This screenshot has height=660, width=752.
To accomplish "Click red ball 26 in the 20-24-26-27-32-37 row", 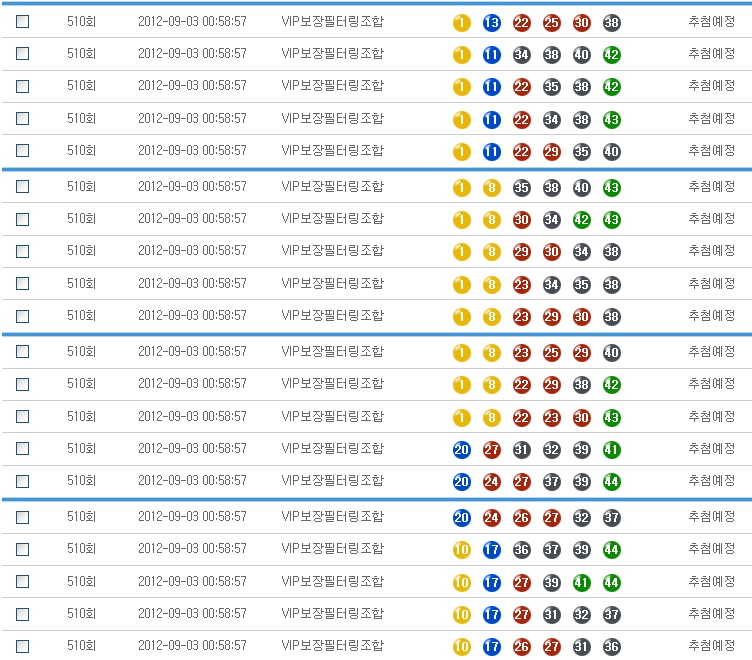I will tap(521, 518).
